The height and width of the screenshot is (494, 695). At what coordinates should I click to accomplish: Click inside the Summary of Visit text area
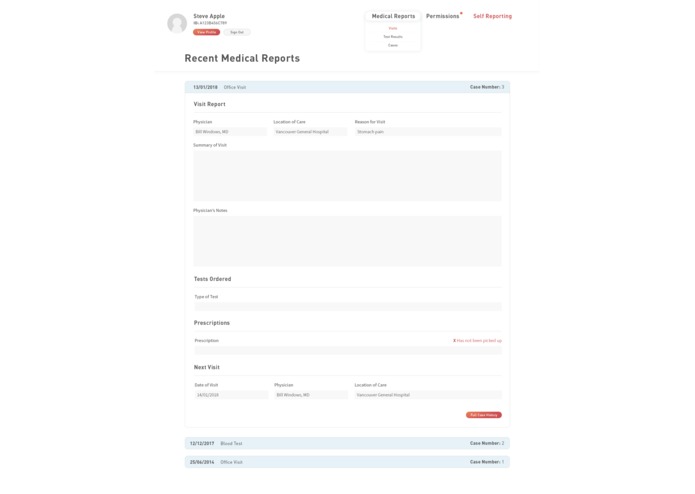coord(347,176)
